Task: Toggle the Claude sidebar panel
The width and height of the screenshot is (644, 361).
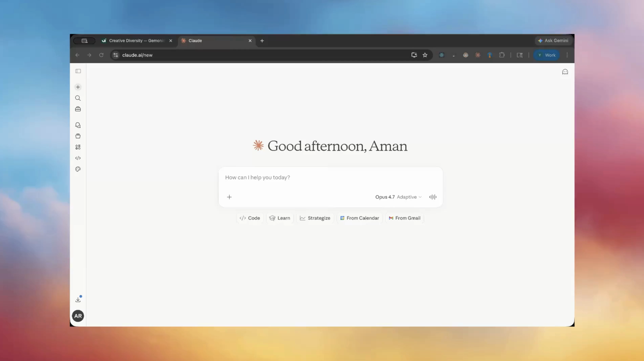Action: pos(78,71)
